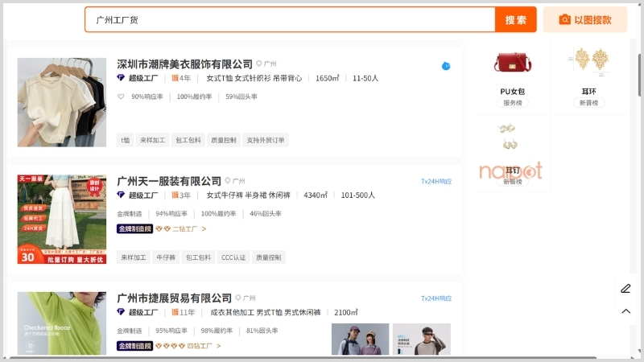Image resolution: width=644 pixels, height=362 pixels.
Task: Click the heart icon beside 90%响应率
Action: coord(121,97)
